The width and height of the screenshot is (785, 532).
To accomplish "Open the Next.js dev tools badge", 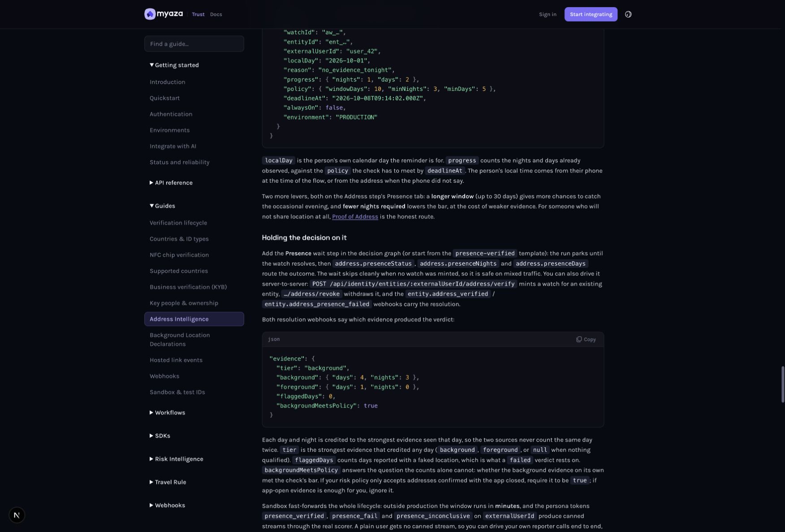I will tap(17, 515).
